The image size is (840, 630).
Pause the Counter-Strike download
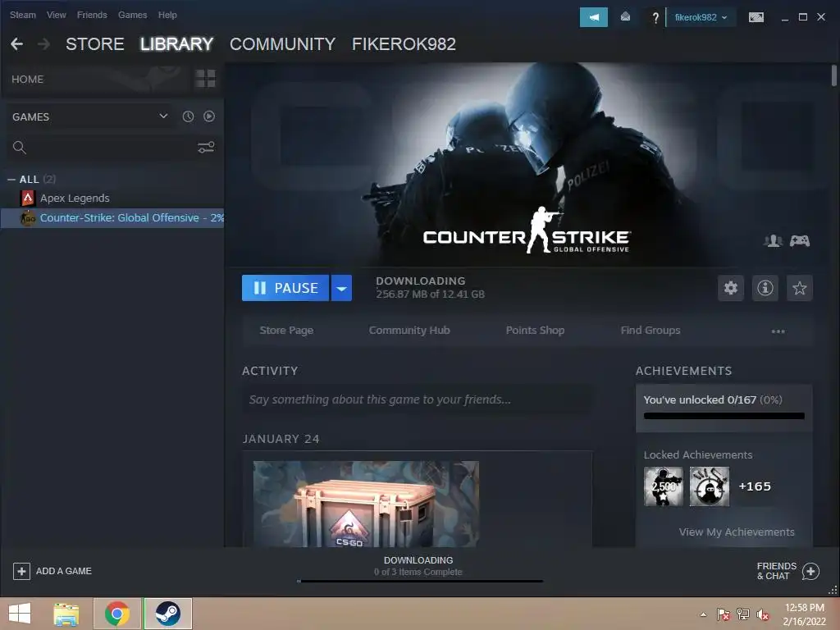[285, 288]
